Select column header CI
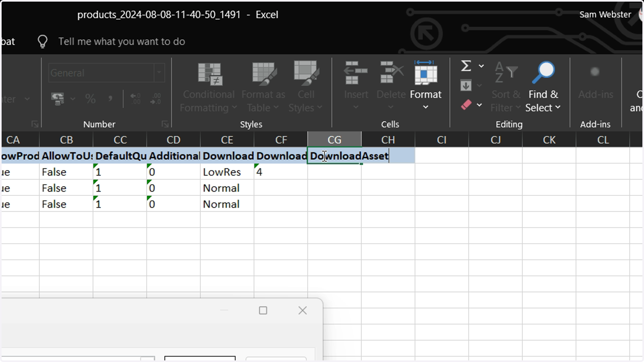The image size is (644, 362). [442, 140]
